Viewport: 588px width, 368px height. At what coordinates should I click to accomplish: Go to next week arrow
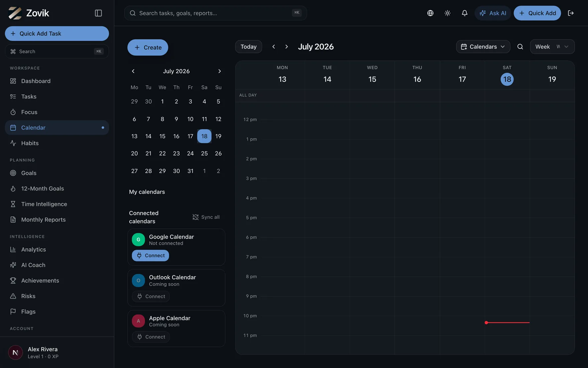[x=286, y=47]
